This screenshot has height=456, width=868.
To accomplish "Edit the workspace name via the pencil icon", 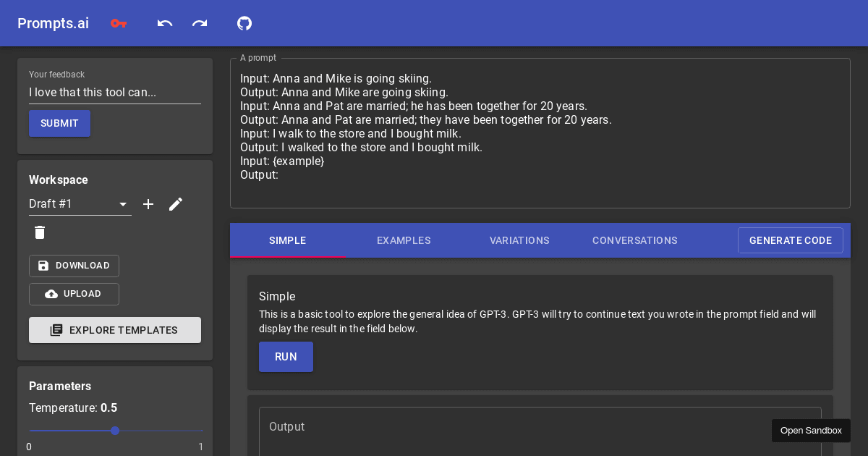I will click(176, 204).
